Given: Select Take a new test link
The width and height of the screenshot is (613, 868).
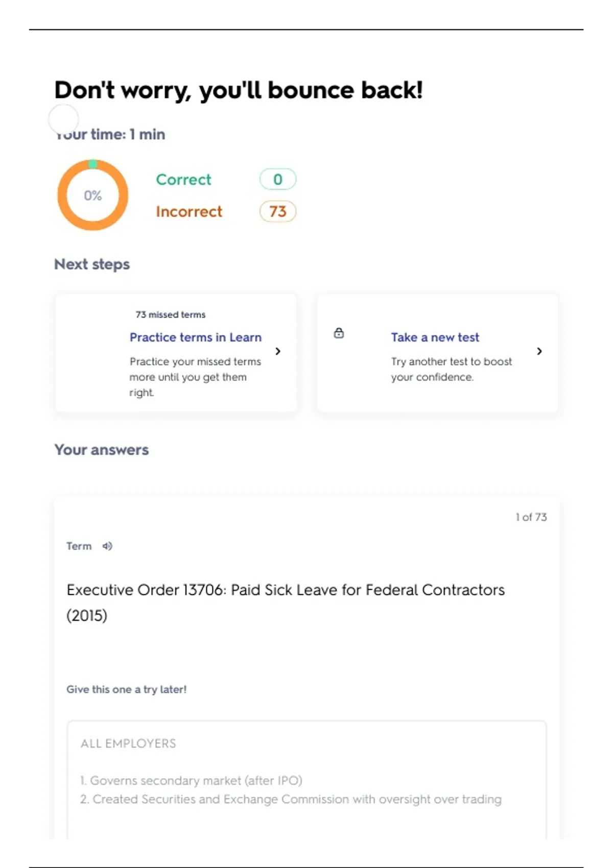Looking at the screenshot, I should coord(435,337).
